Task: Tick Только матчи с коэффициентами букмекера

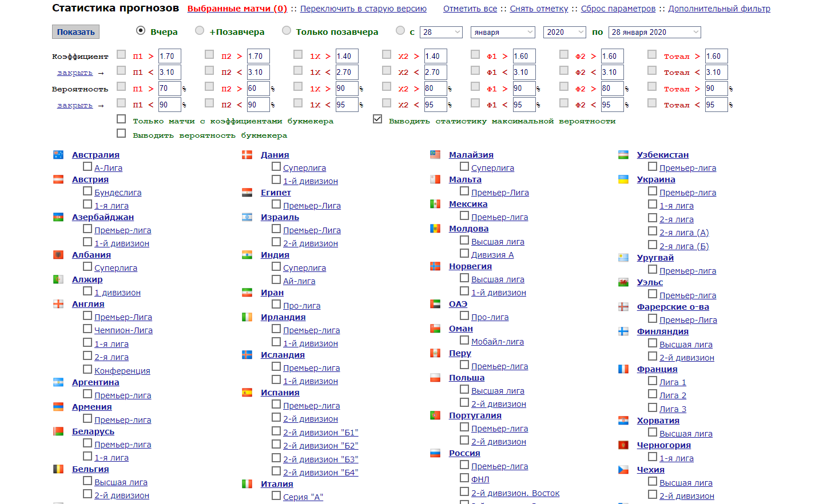Action: [121, 119]
